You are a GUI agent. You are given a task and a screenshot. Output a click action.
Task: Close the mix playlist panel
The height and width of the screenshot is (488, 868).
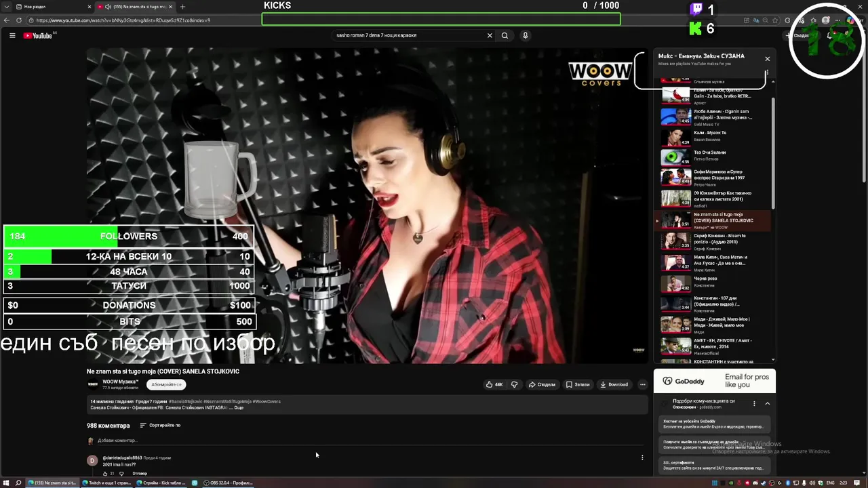tap(767, 59)
